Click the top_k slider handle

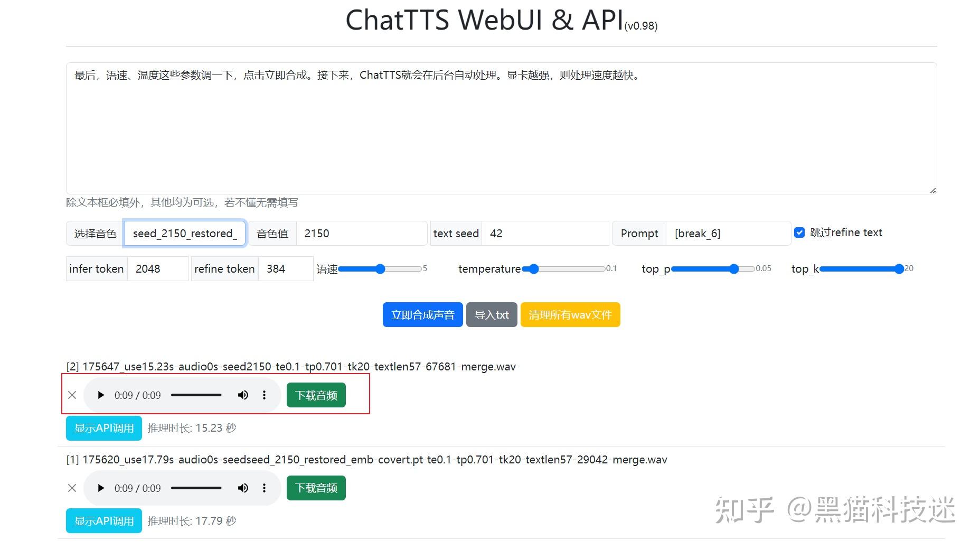[x=899, y=269]
